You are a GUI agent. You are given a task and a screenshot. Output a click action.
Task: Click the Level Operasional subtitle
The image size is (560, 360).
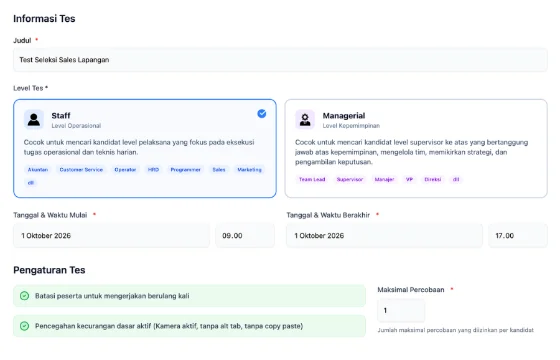pos(76,126)
